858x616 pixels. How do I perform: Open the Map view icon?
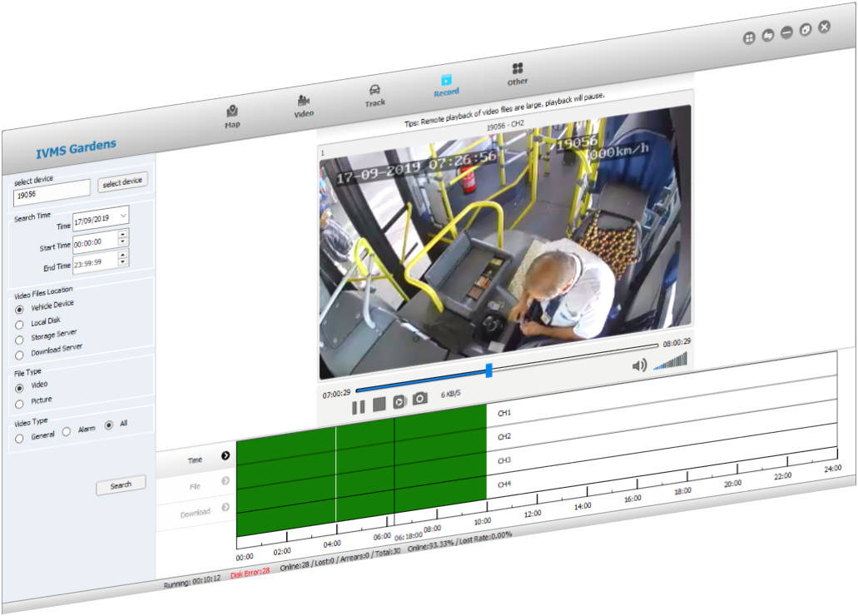pyautogui.click(x=232, y=112)
